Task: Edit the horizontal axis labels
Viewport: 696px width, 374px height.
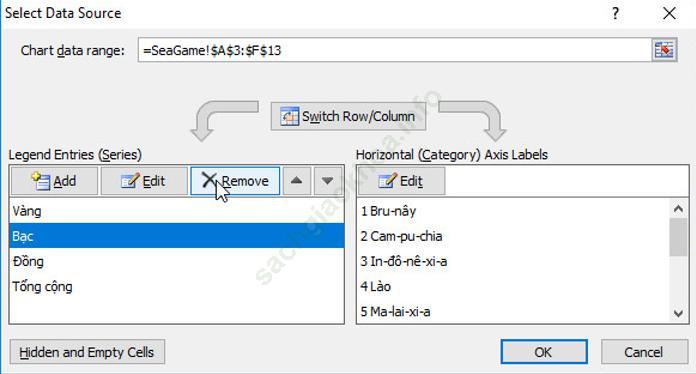Action: tap(401, 181)
